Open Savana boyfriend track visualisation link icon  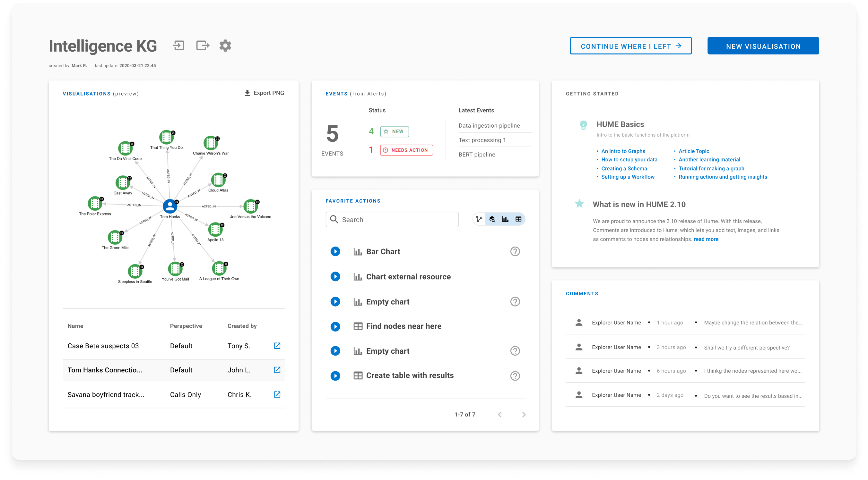pos(277,394)
